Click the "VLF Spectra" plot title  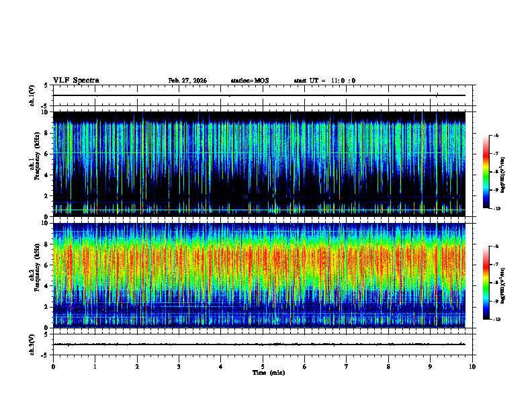[76, 81]
